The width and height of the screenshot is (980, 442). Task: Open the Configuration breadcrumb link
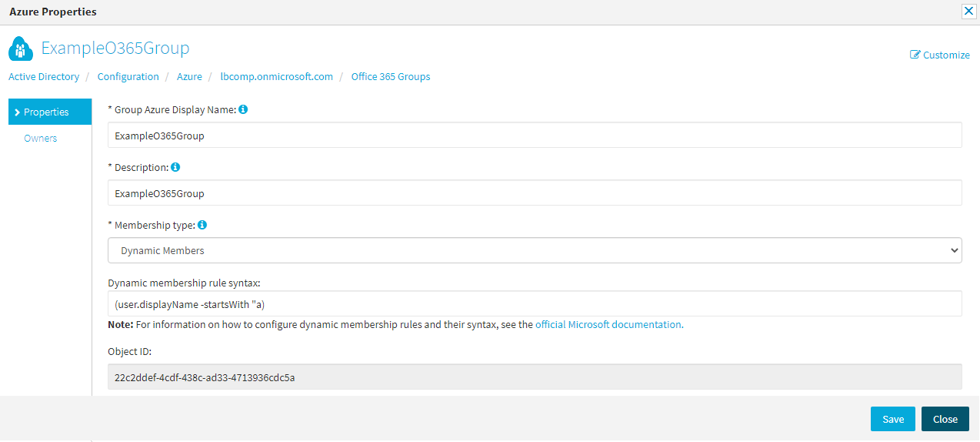[128, 77]
